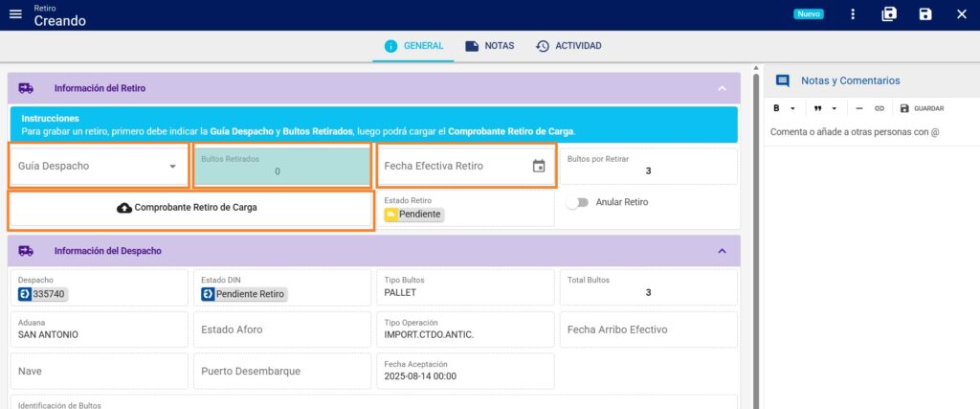Viewport: 980px width, 409px height.
Task: Click the single floppy disk save icon
Action: click(x=925, y=14)
